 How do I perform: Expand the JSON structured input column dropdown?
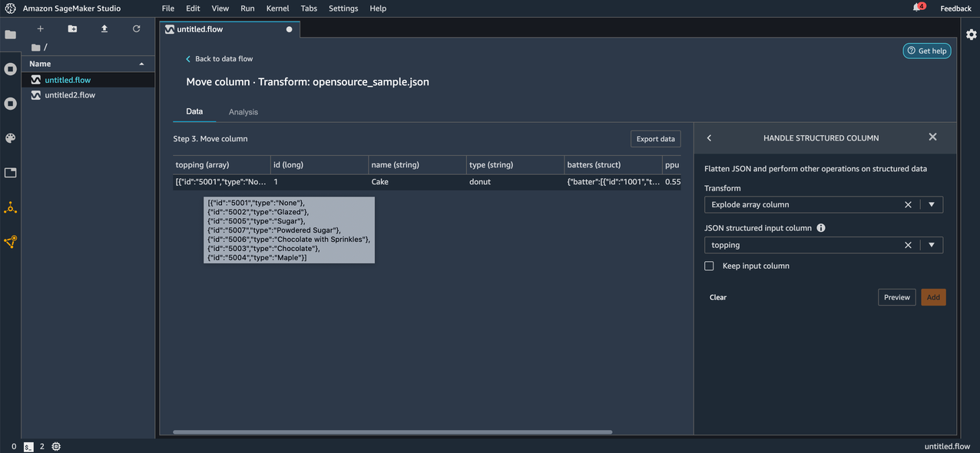[931, 246]
